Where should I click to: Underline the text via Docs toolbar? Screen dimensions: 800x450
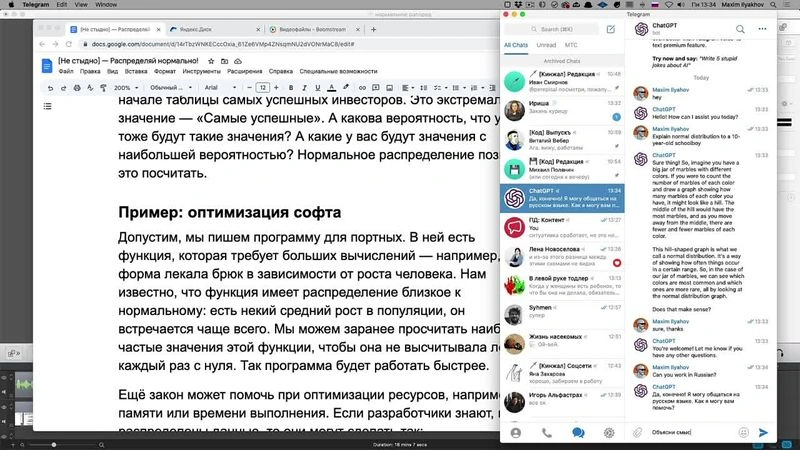317,88
